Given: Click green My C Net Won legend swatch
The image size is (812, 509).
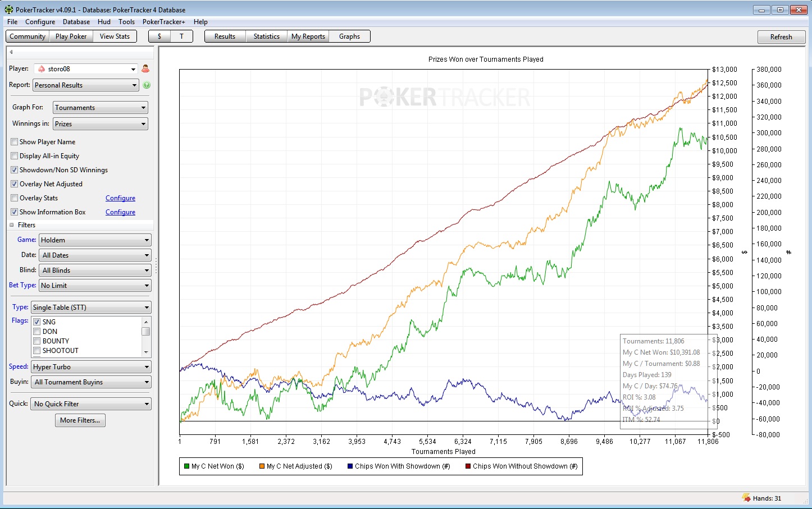Looking at the screenshot, I should tap(186, 466).
